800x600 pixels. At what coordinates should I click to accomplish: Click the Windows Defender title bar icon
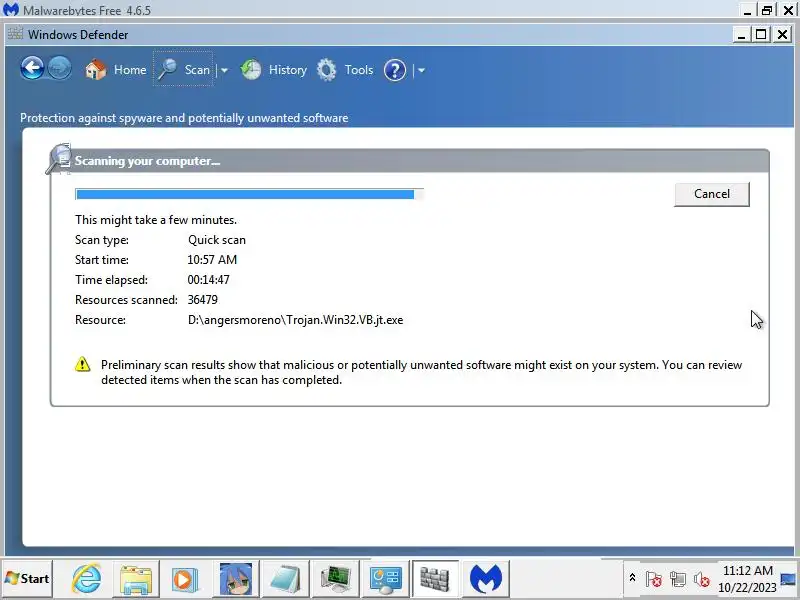click(15, 34)
